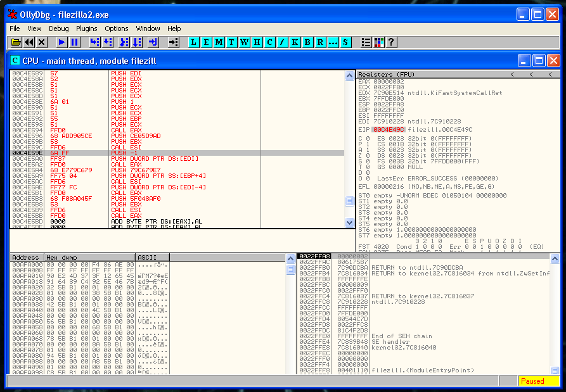Click the LastErr ERROR_SUCCESS line
The width and height of the screenshot is (566, 392).
click(437, 179)
